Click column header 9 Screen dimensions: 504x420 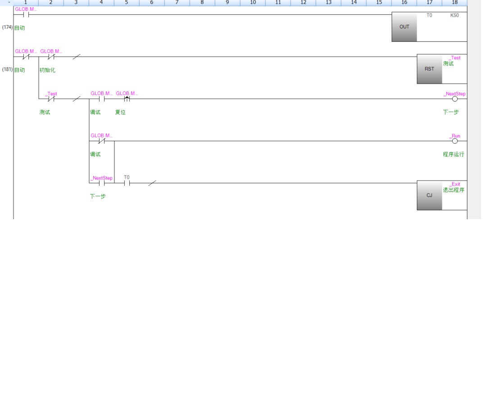227,3
